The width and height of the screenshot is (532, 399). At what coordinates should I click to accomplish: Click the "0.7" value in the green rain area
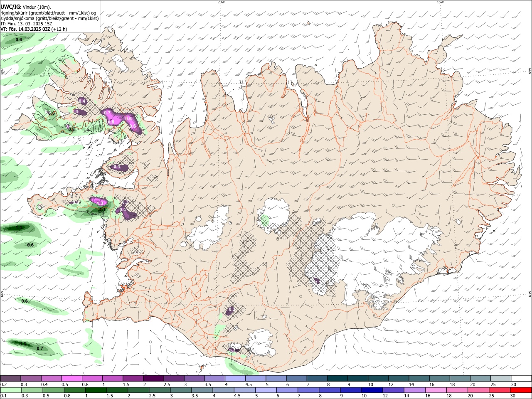(x=40, y=348)
